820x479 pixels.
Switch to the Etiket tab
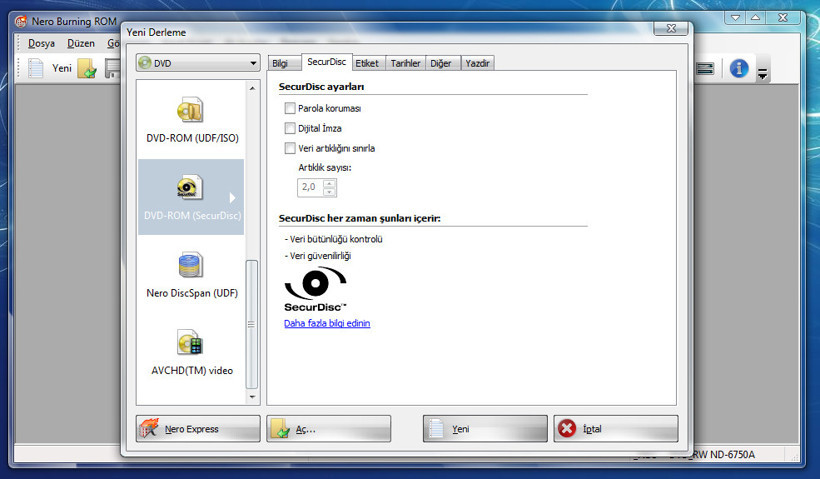tap(367, 63)
